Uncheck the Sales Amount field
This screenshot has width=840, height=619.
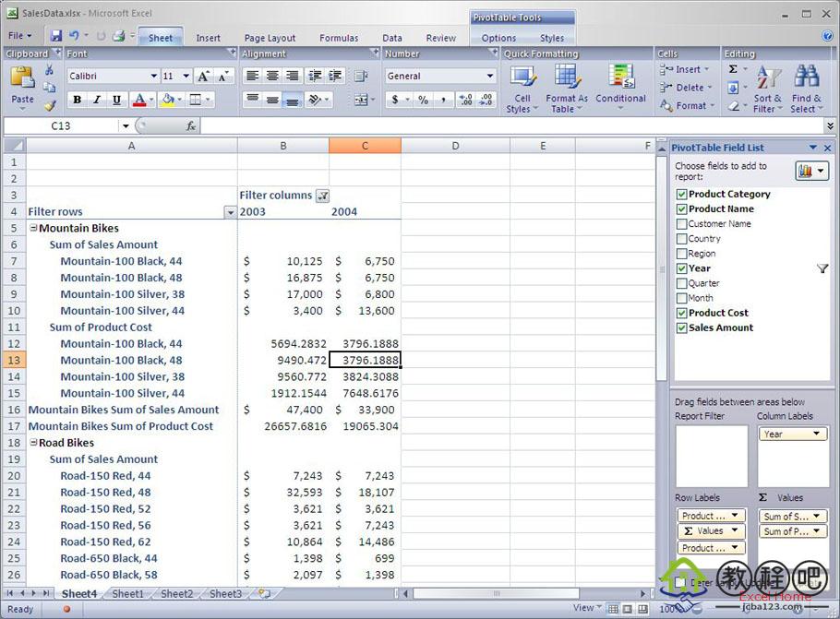681,328
